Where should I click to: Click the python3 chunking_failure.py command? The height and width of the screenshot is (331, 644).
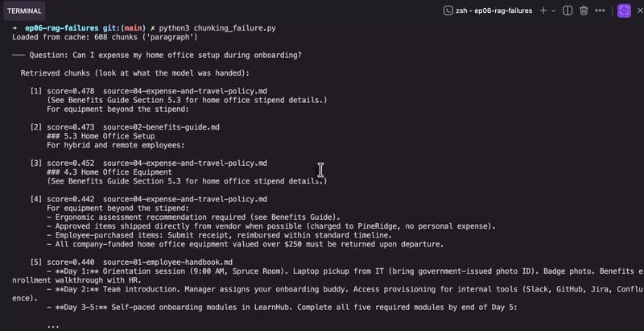(217, 28)
